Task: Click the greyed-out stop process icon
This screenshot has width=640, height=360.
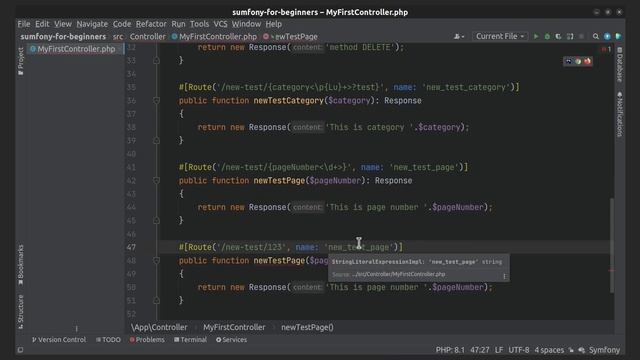Action: coord(582,36)
